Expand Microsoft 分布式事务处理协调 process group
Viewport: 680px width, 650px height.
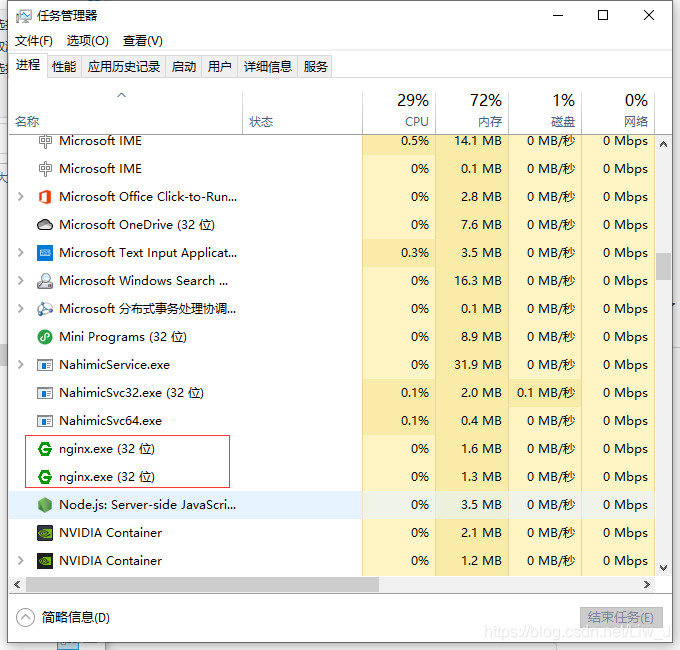tap(20, 309)
